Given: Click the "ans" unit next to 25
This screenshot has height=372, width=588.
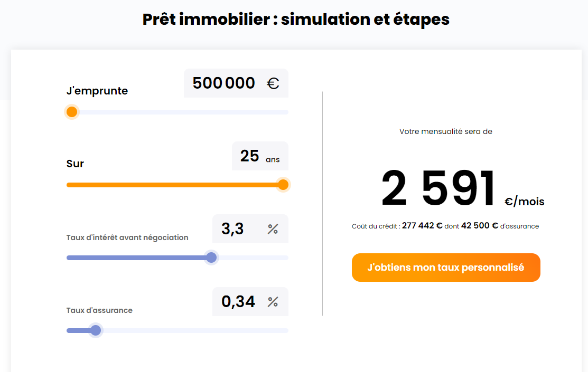Looking at the screenshot, I should coord(273,159).
